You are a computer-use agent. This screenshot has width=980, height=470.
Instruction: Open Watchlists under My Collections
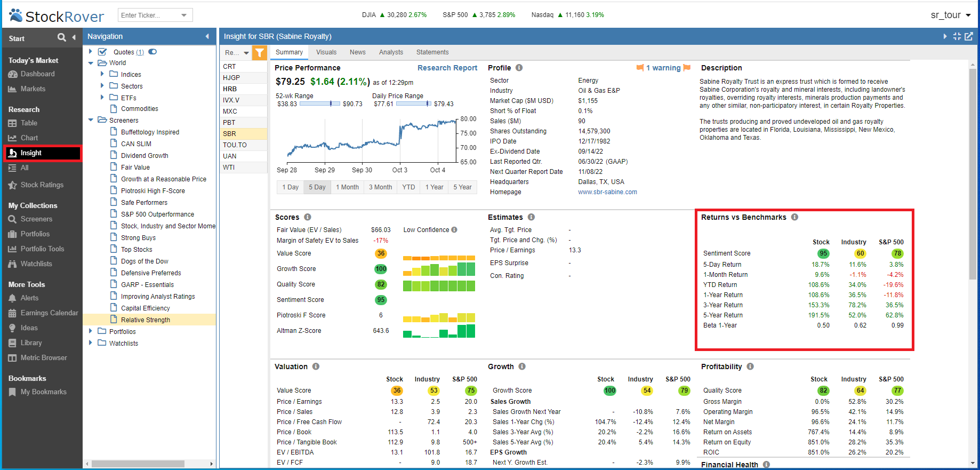pyautogui.click(x=36, y=264)
